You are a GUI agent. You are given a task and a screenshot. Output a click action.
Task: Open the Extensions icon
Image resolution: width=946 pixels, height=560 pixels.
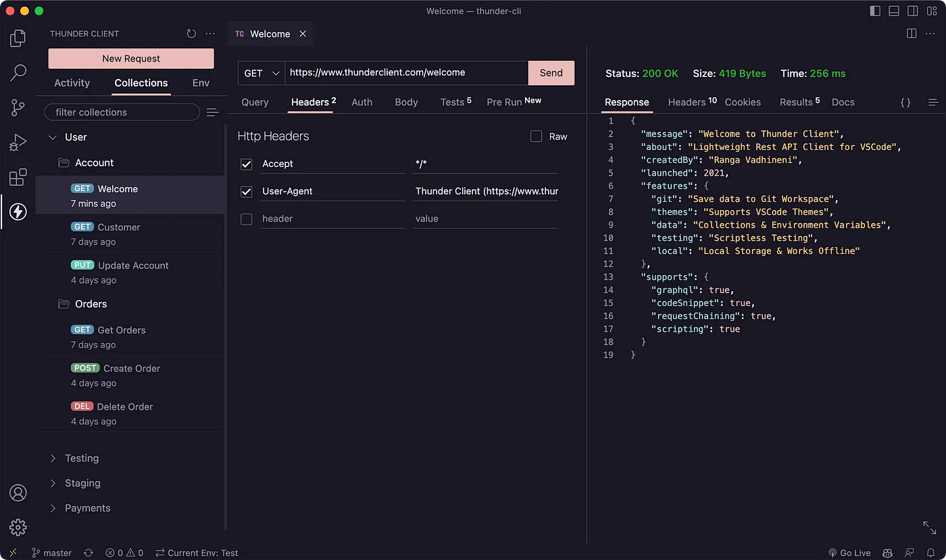[18, 177]
